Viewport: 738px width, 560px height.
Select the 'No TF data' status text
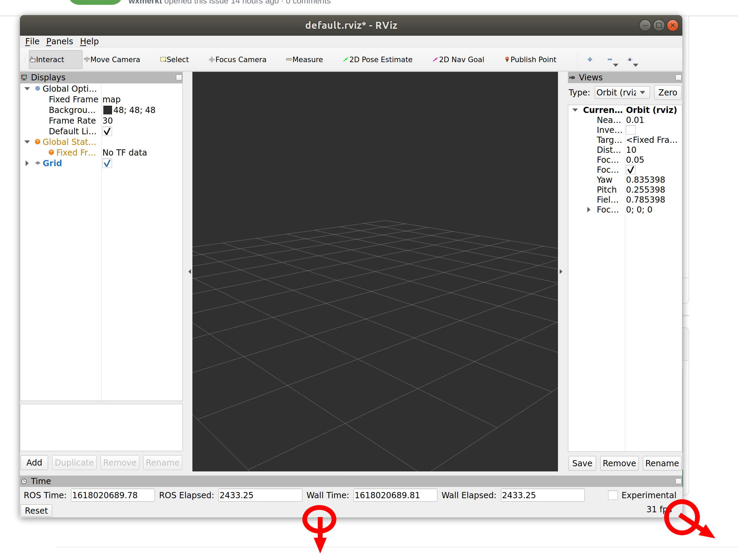124,152
